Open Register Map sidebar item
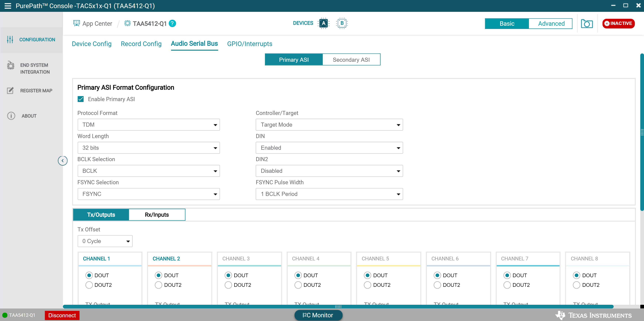 click(36, 91)
